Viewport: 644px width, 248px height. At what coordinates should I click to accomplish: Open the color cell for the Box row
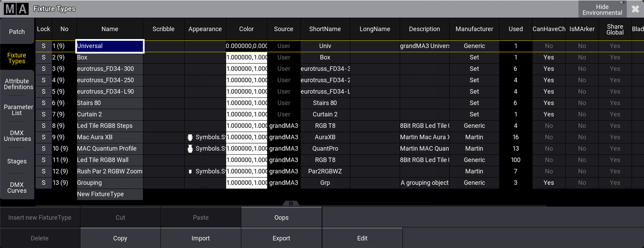(x=246, y=57)
